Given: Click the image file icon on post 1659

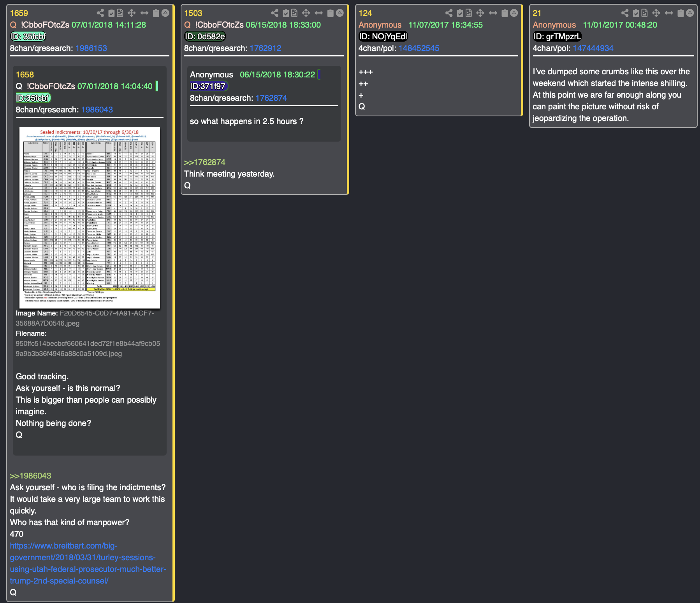Looking at the screenshot, I should tap(120, 13).
